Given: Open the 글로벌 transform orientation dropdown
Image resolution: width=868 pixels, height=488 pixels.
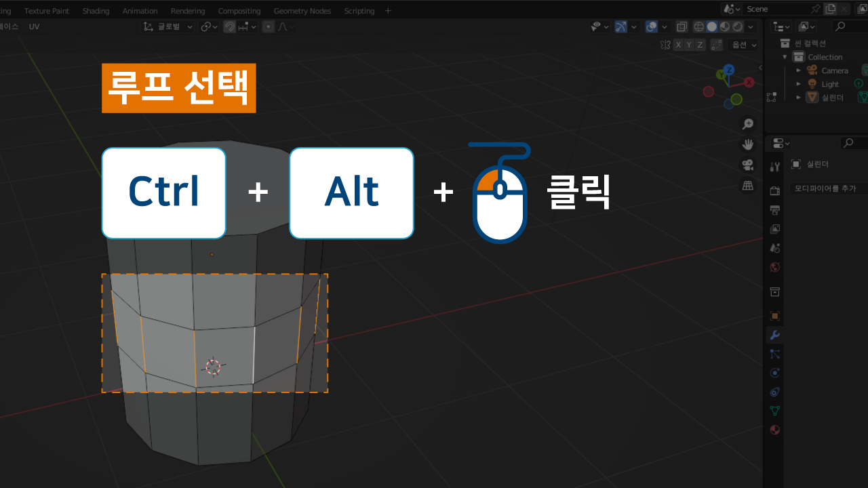Looking at the screenshot, I should coord(167,26).
